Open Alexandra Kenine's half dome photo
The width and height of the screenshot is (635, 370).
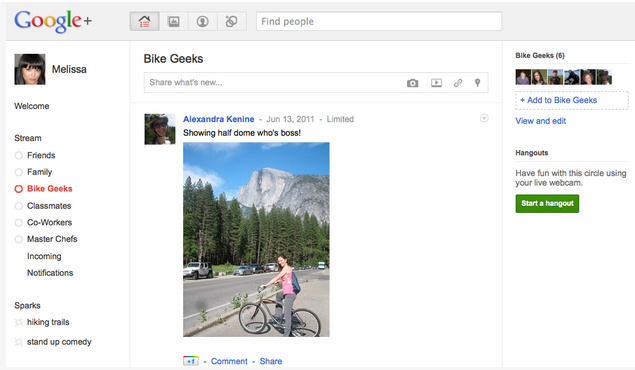tap(256, 239)
